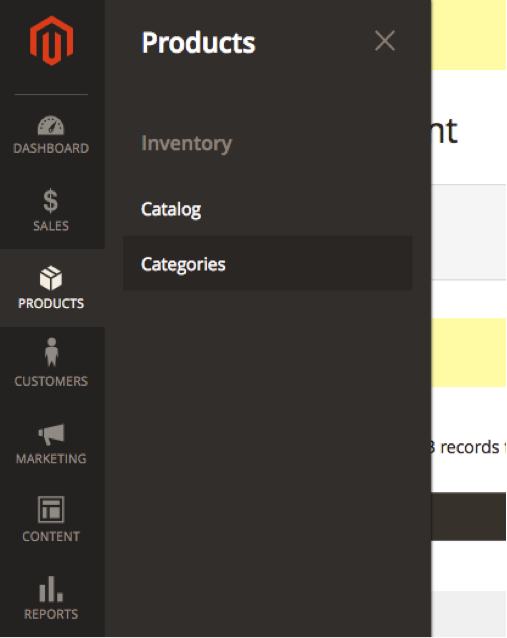
Task: Select the Marketing megaphone icon
Action: tap(51, 434)
